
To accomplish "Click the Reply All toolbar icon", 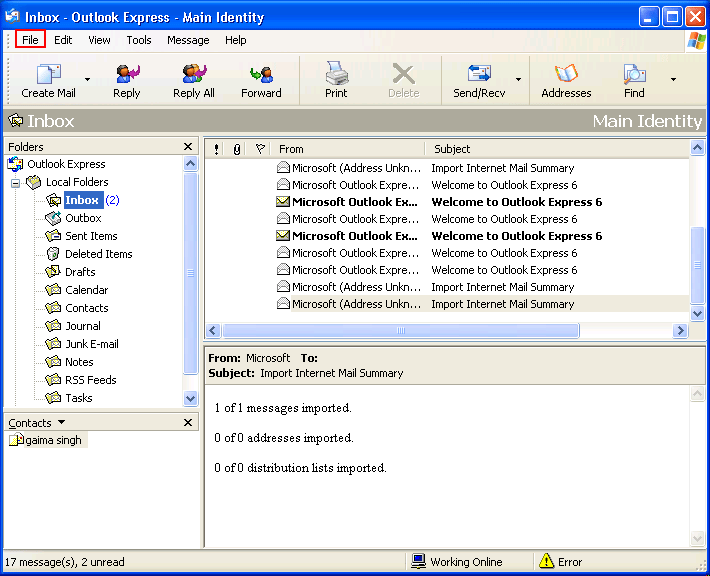I will [x=194, y=74].
